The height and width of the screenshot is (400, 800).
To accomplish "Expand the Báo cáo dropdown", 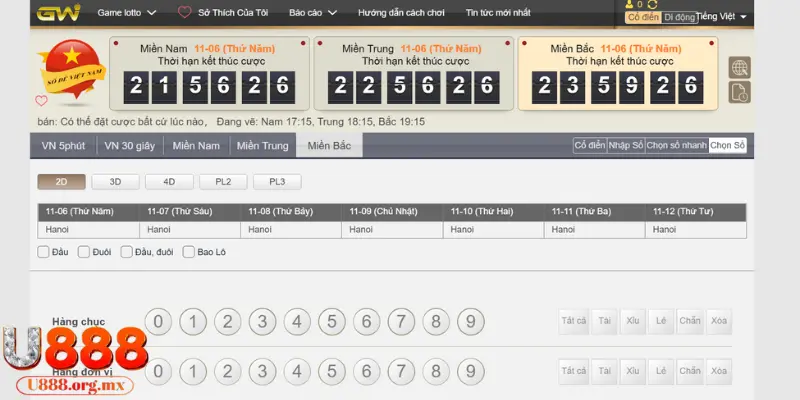I will coord(313,13).
